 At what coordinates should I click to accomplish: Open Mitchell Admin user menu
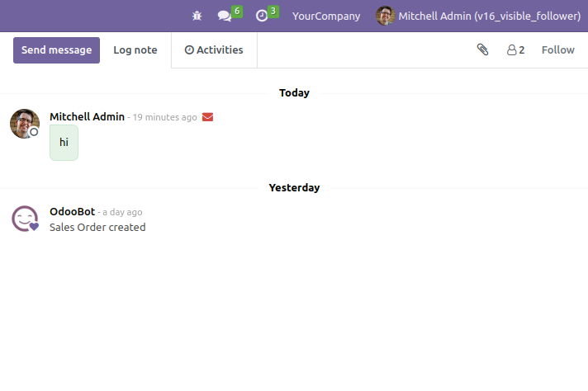pyautogui.click(x=478, y=16)
